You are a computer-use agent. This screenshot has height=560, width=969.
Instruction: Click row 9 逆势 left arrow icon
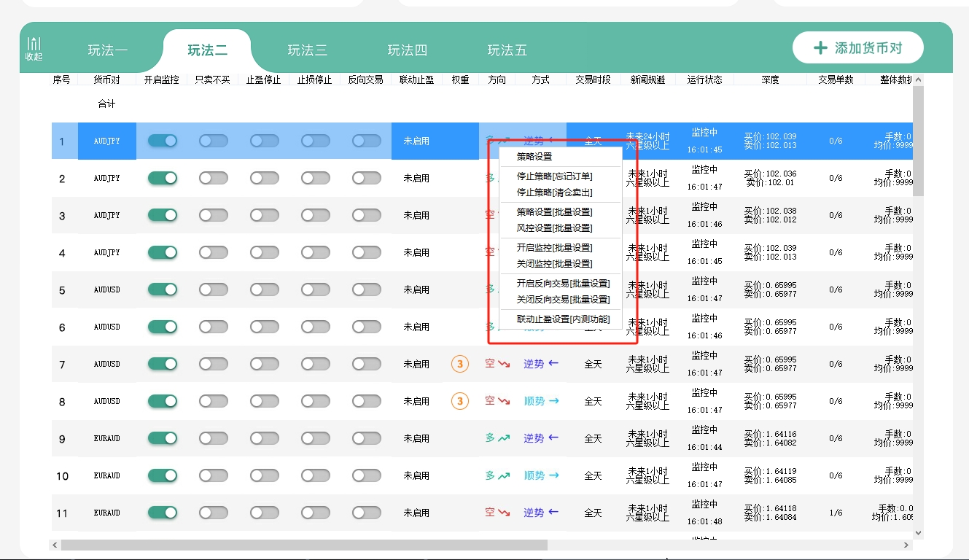[x=553, y=437]
